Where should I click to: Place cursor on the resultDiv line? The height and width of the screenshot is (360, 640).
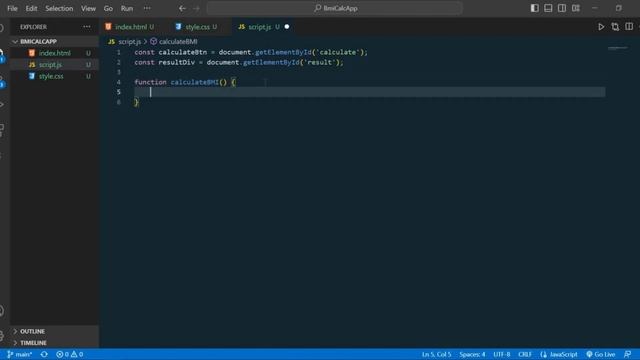point(239,62)
